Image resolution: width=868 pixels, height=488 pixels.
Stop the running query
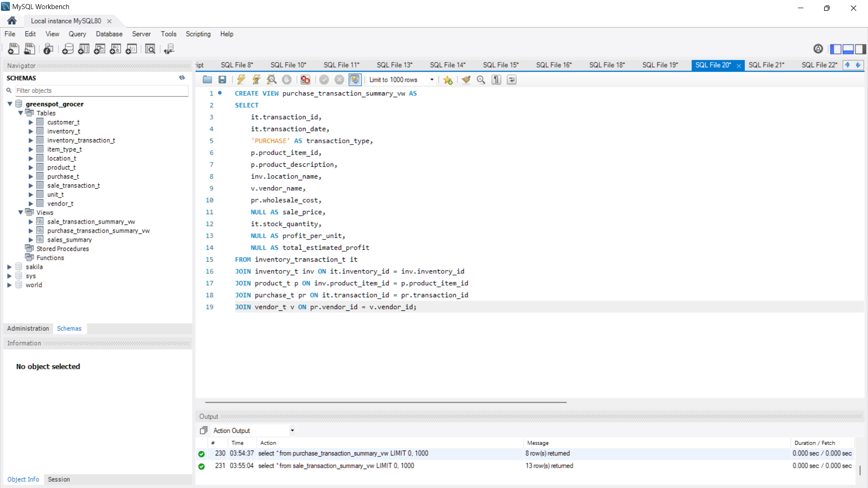coord(287,80)
